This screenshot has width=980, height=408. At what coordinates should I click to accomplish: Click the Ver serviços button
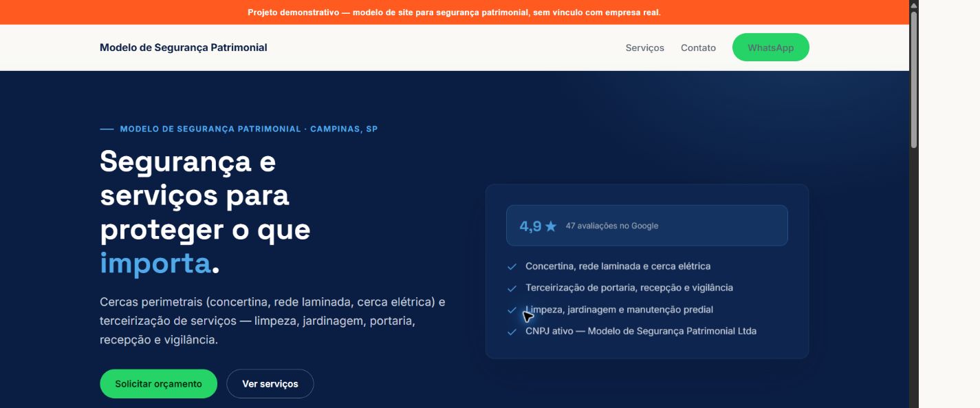click(270, 384)
